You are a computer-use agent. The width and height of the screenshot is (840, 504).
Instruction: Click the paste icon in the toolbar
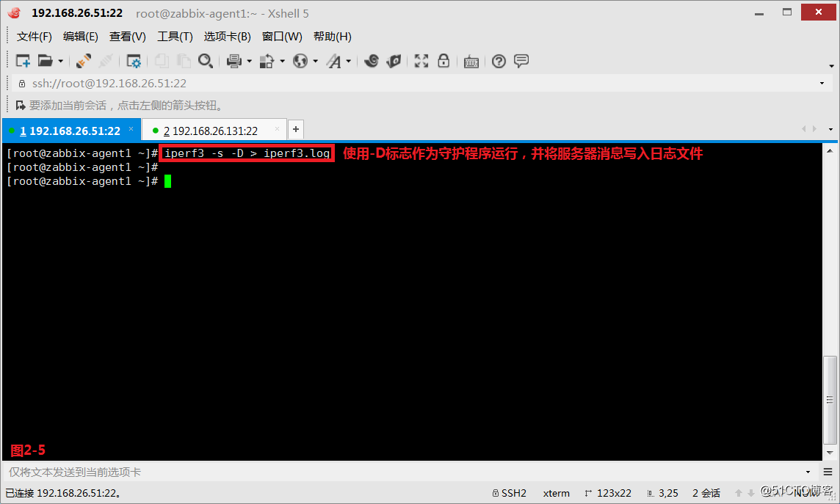coord(184,61)
